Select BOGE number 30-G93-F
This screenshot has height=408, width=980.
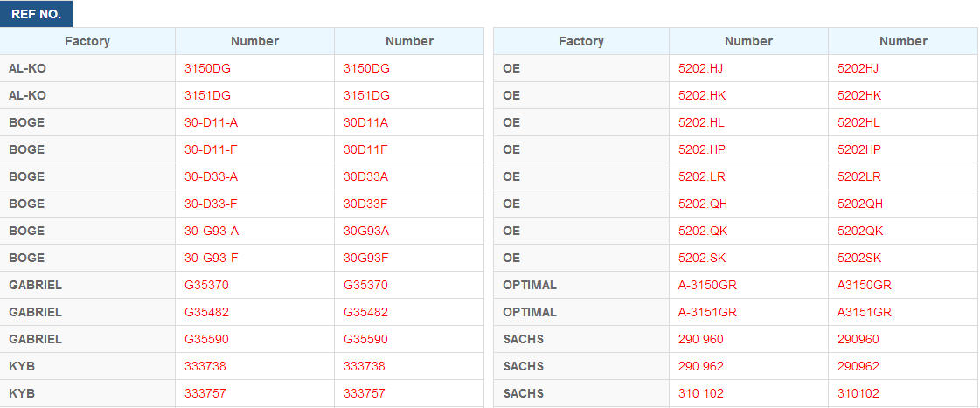click(212, 258)
